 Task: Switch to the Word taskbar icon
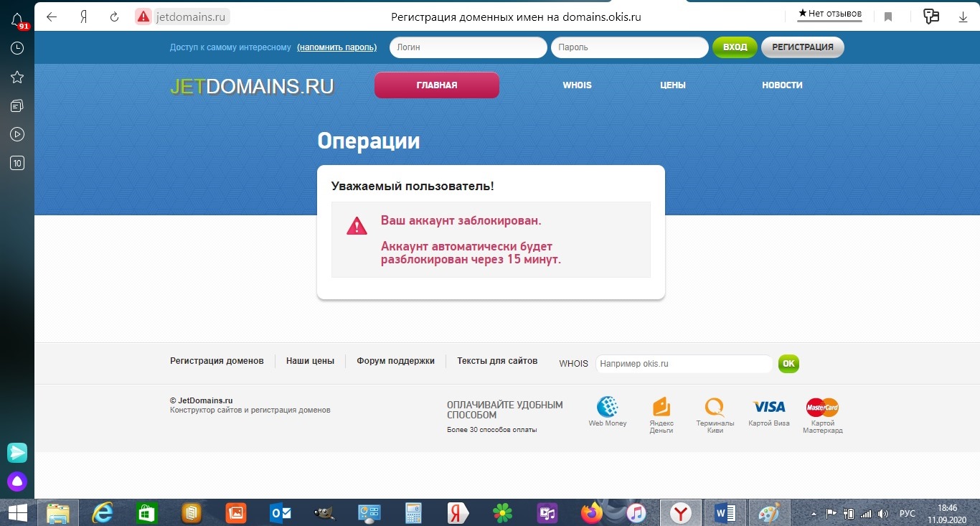pos(725,512)
